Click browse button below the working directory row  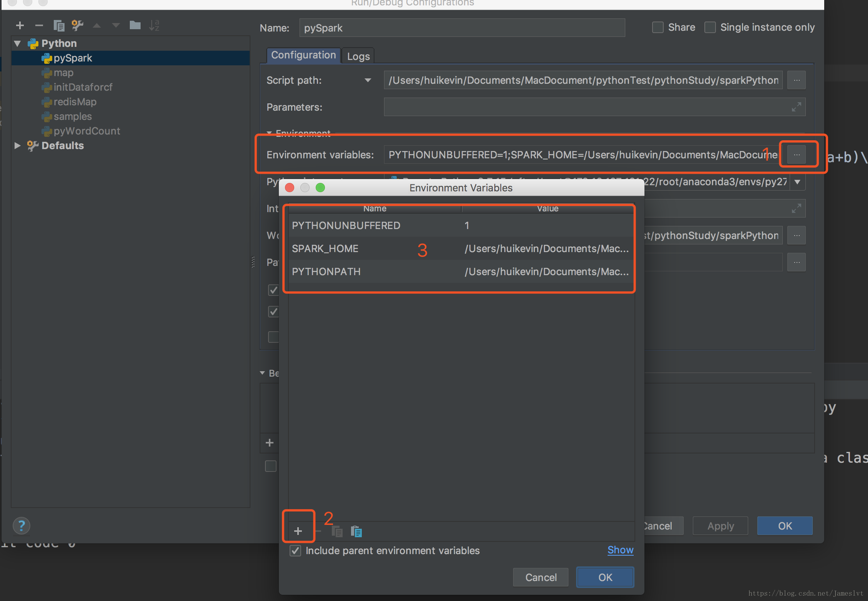(797, 262)
